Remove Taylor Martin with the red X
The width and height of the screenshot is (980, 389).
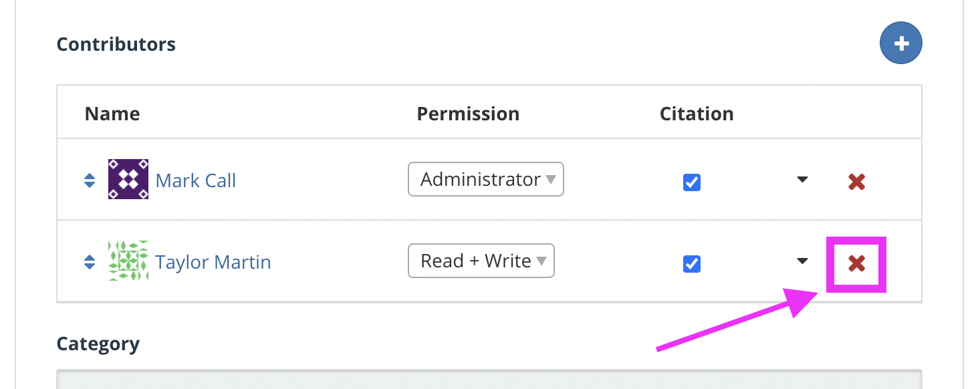(x=856, y=263)
